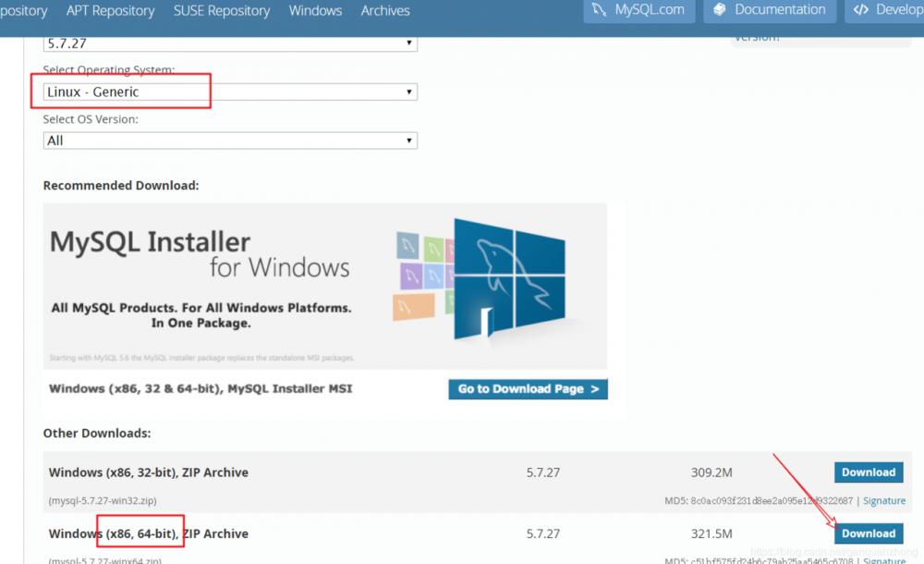The image size is (924, 564).
Task: Click the code brackets Developer icon
Action: pos(861,9)
